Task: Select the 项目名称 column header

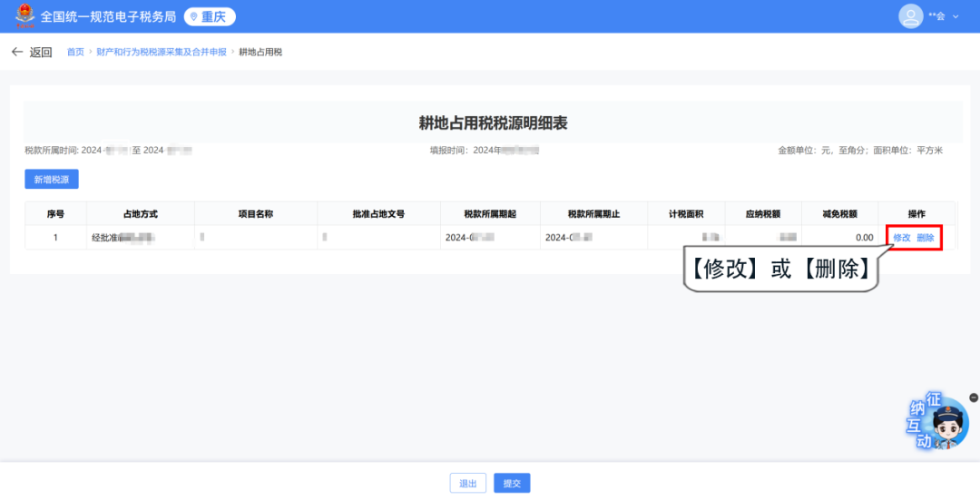Action: 256,214
